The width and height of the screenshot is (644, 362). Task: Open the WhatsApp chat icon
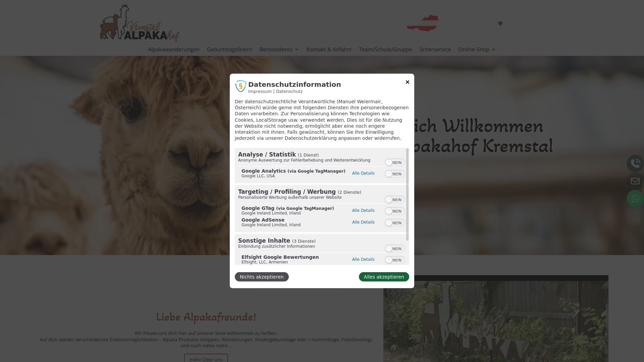point(635,198)
